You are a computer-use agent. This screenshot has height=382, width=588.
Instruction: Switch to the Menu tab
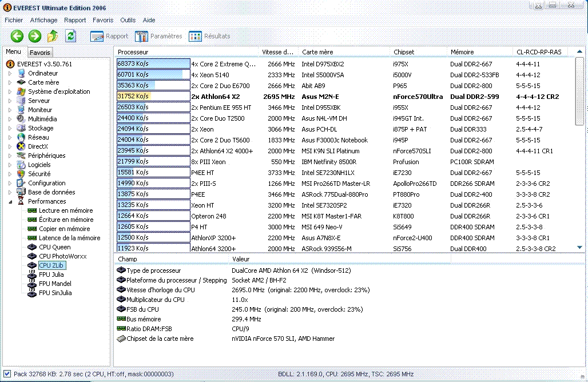14,51
